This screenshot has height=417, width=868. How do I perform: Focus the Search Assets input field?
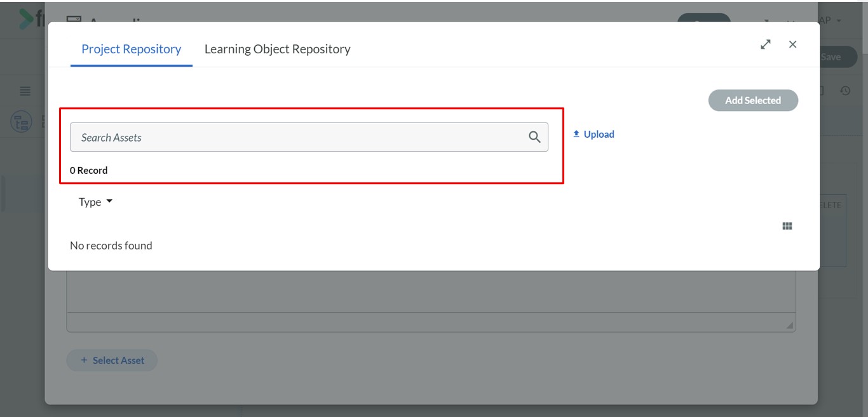(x=309, y=137)
